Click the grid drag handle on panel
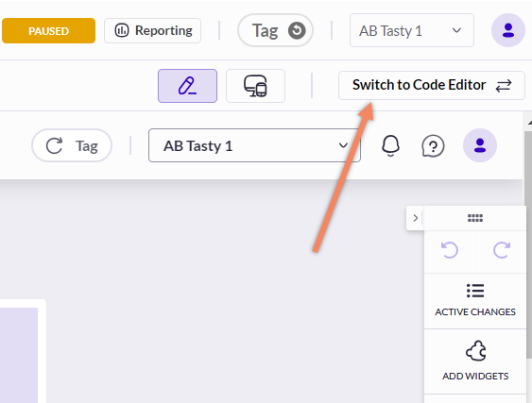The height and width of the screenshot is (403, 532). point(475,218)
